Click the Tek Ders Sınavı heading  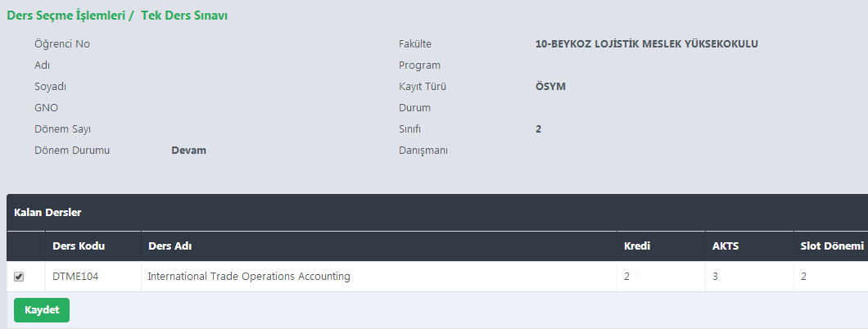coord(184,16)
